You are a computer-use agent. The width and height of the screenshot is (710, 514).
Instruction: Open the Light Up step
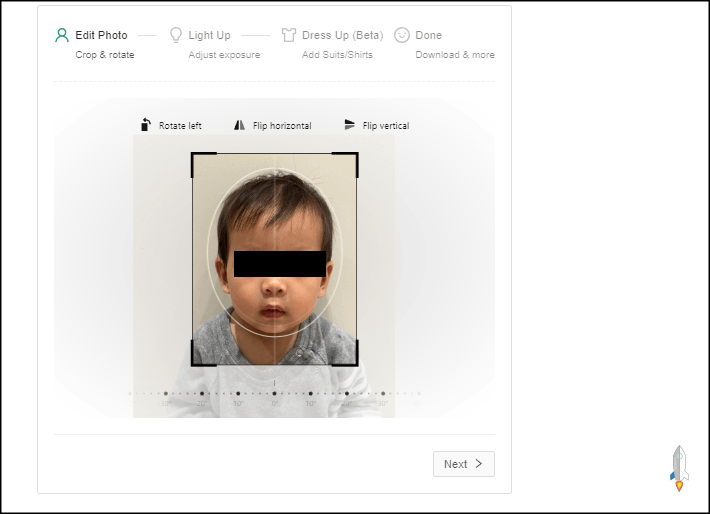(209, 35)
